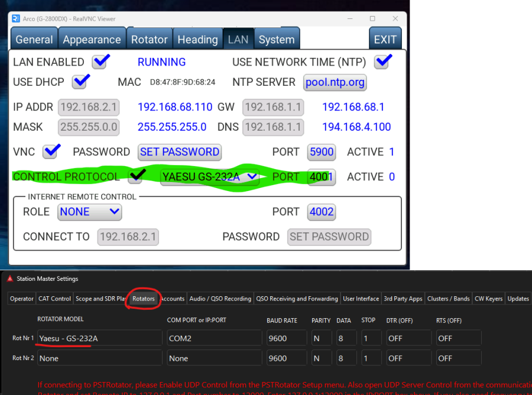Click the remote control SET PASSWORD button
This screenshot has width=532, height=395.
pyautogui.click(x=329, y=237)
